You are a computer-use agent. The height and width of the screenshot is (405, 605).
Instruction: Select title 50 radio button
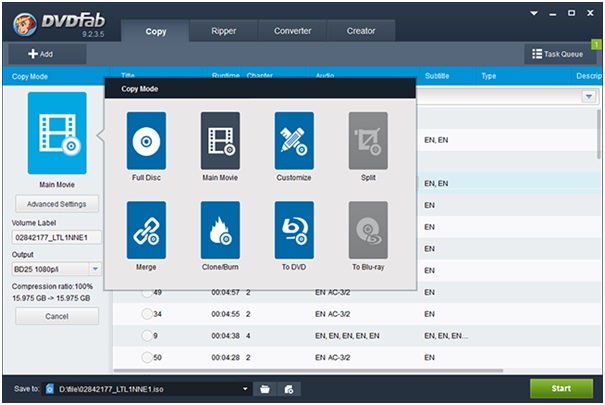pos(147,358)
